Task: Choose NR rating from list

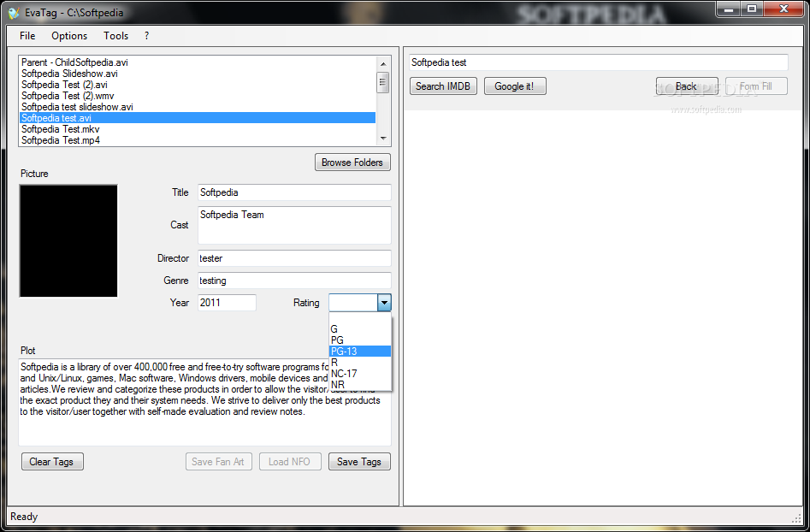Action: [360, 385]
